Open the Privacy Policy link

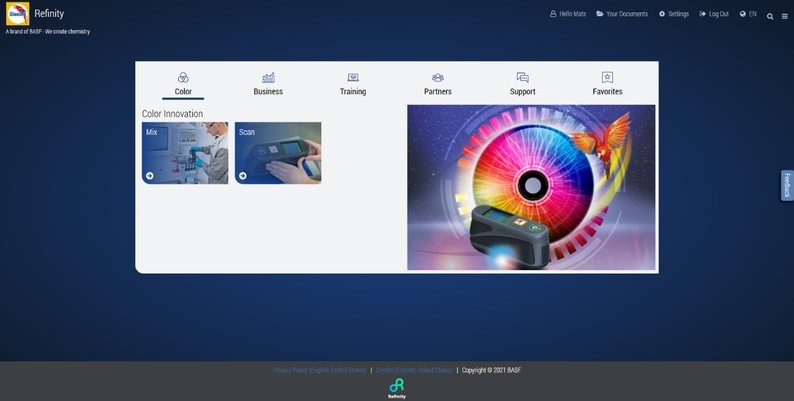coord(320,370)
